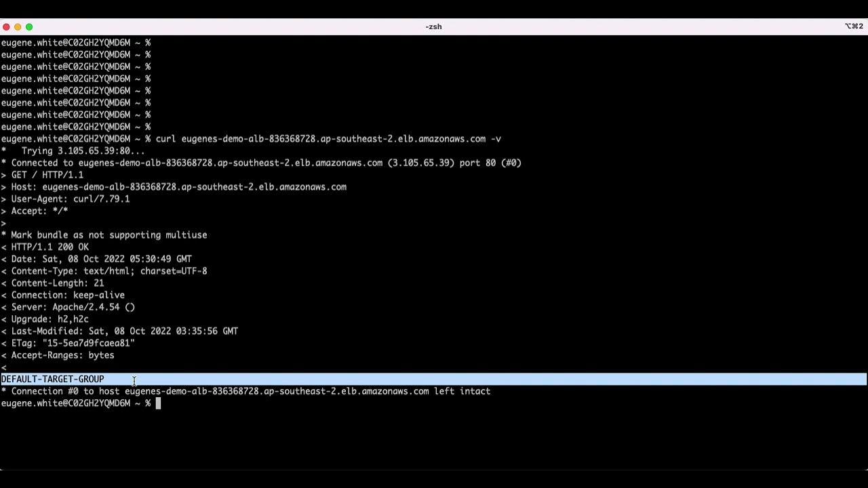Click the ⌥⌘2 shortcut indicator
Image resolution: width=868 pixels, height=488 pixels.
click(x=854, y=26)
